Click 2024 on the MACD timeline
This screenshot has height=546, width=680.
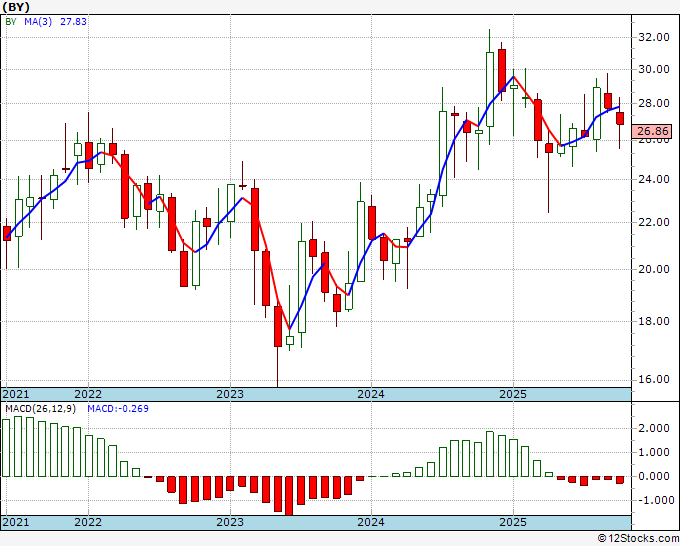(x=371, y=522)
